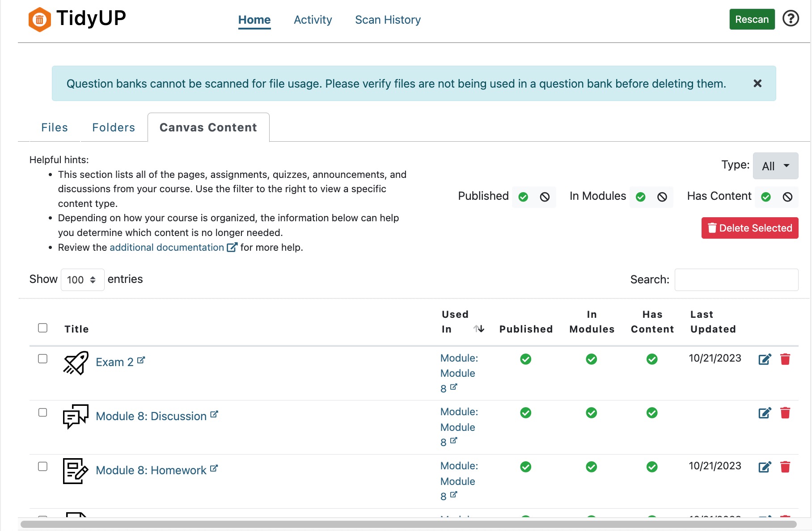Viewport: 812px width, 531px height.
Task: Sort by the In Modules column header
Action: (x=592, y=322)
